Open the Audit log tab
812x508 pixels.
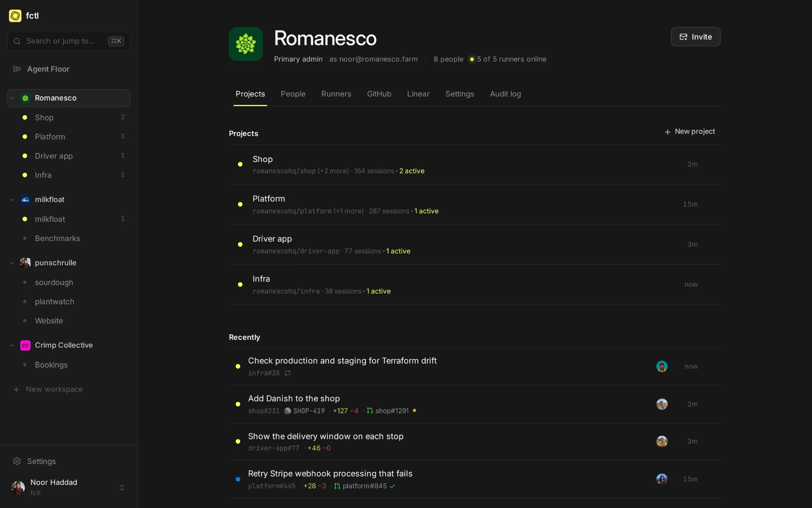[505, 94]
